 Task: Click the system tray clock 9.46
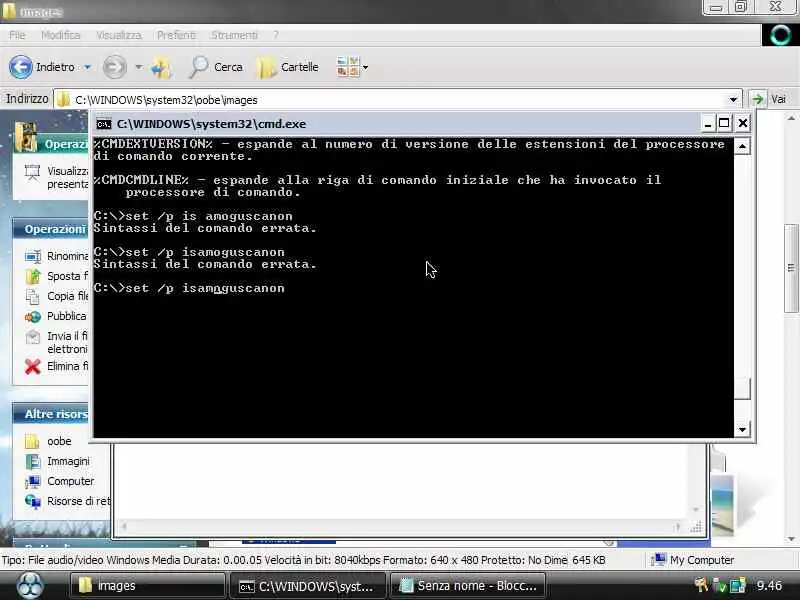coord(769,586)
